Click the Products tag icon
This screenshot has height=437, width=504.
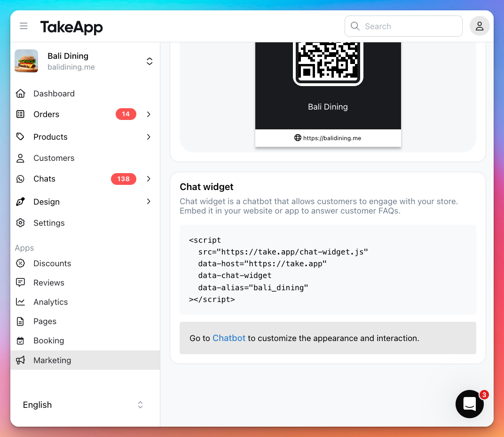coord(21,137)
